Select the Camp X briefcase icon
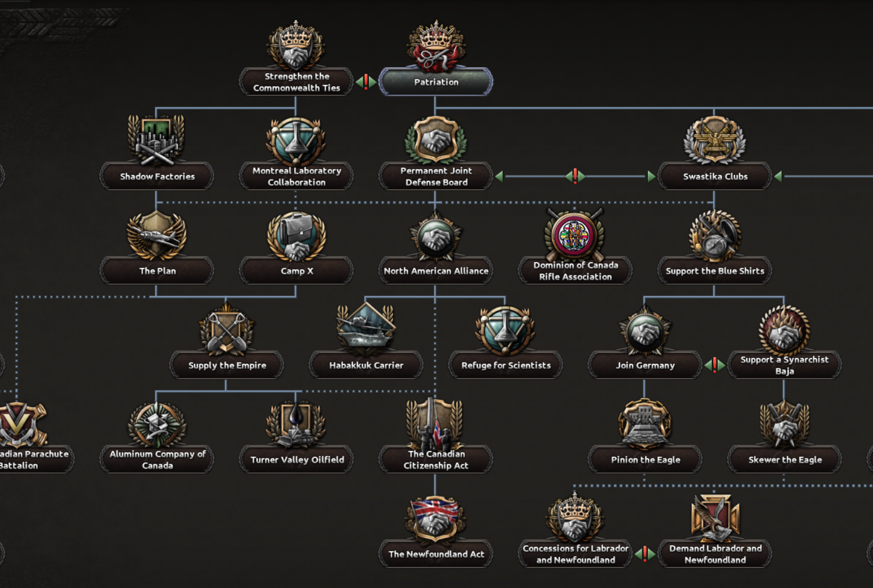Viewport: 873px width, 588px height. click(x=296, y=235)
